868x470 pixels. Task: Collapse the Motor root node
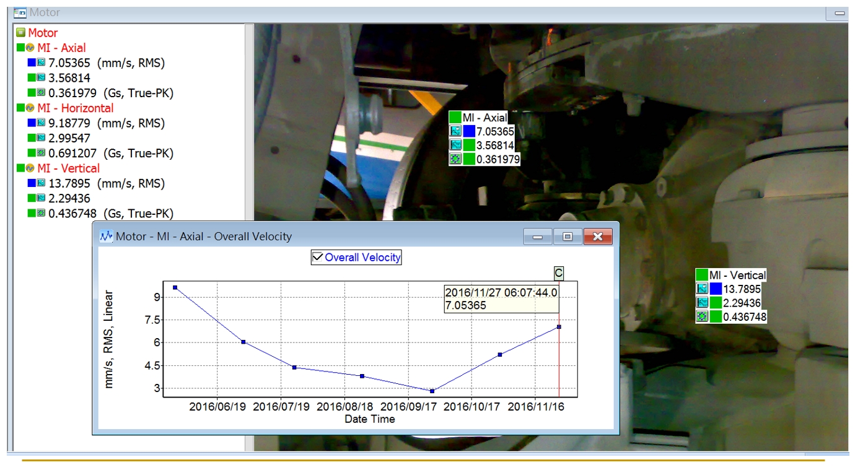click(20, 33)
